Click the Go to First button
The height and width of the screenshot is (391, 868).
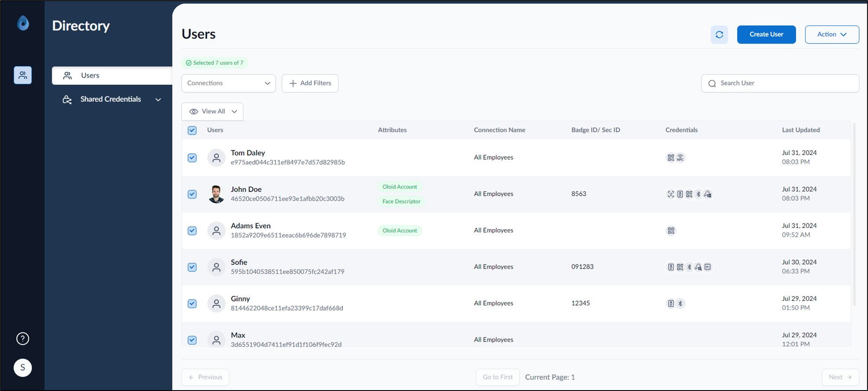pyautogui.click(x=498, y=377)
